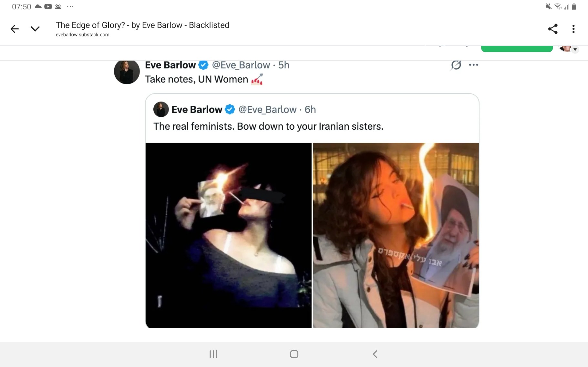The height and width of the screenshot is (367, 588).
Task: Click the small avatar in the quoted tweet
Action: (161, 110)
